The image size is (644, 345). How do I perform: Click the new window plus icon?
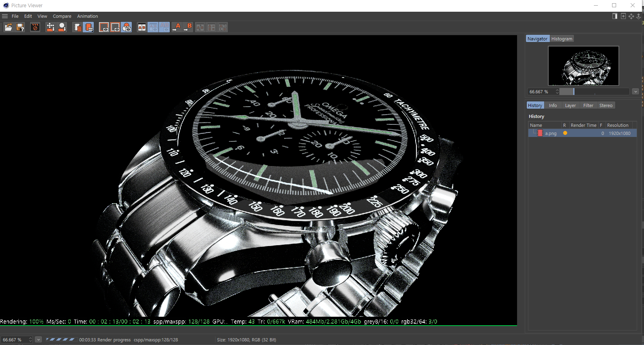623,16
